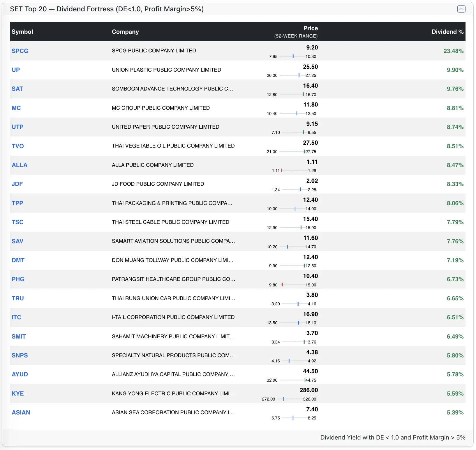Open the UP symbol link
Image resolution: width=476 pixels, height=450 pixels.
coord(16,70)
